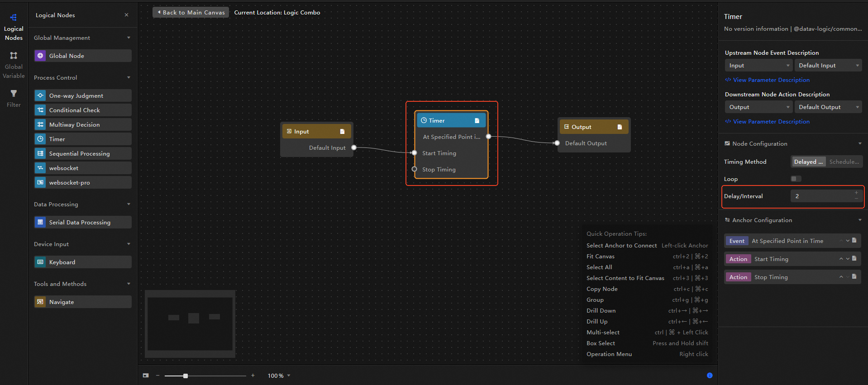Collapse the Anchor Configuration section
Screen dimensions: 868x385
click(860, 220)
